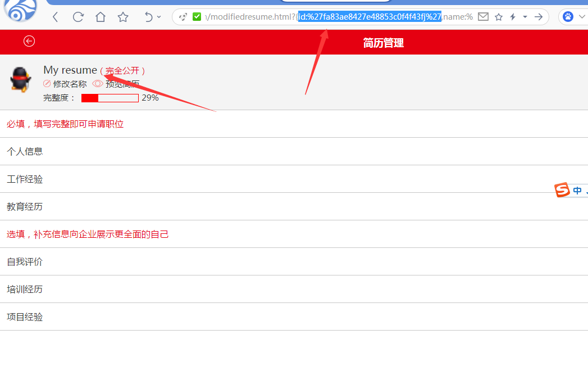Click the lightning bolt speed mode icon
The height and width of the screenshot is (366, 588).
513,17
